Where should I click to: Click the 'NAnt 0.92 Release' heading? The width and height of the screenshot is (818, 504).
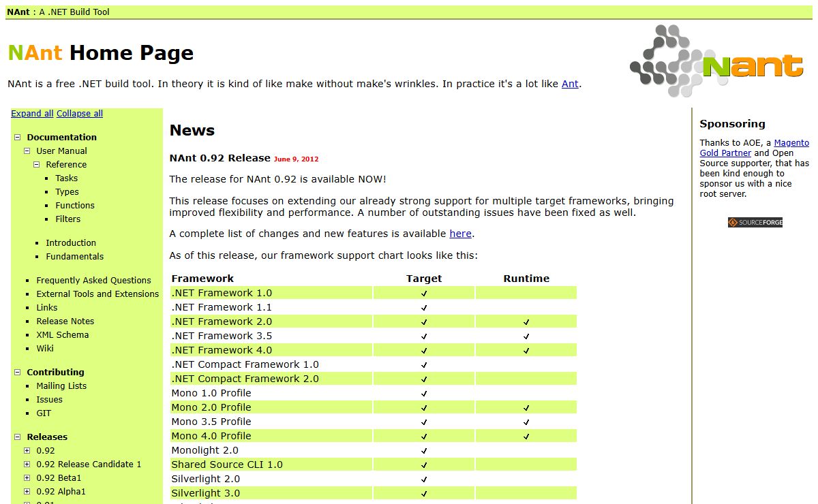pos(220,158)
